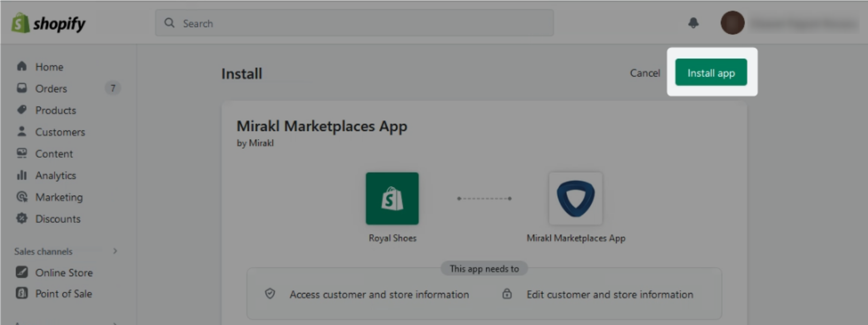Image resolution: width=868 pixels, height=325 pixels.
Task: Click the Sales channels heading
Action: click(x=43, y=251)
